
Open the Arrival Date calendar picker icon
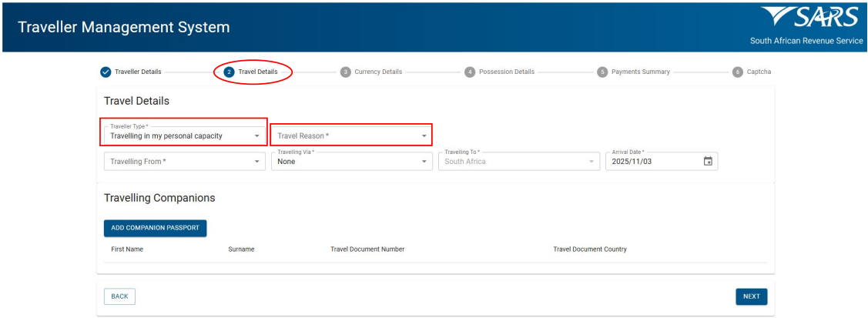click(708, 162)
